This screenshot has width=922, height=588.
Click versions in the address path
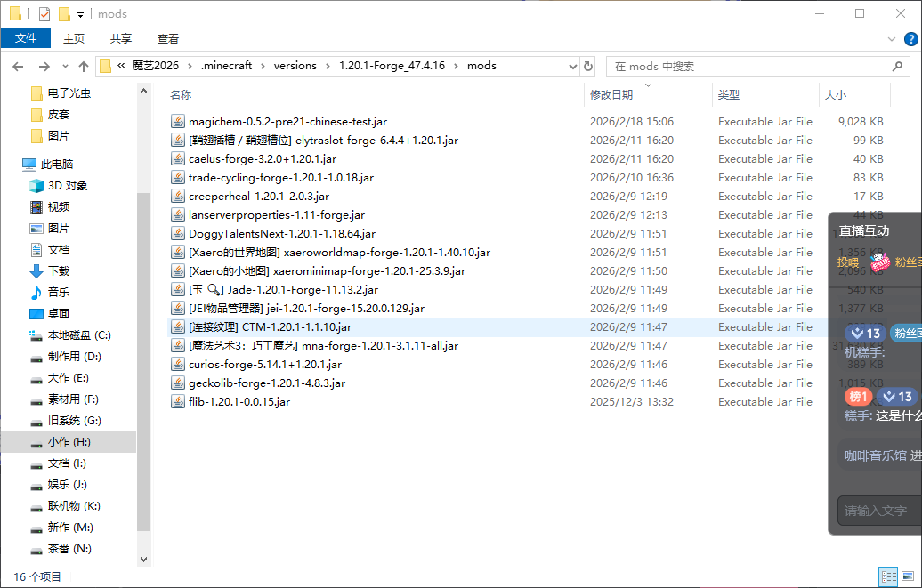pyautogui.click(x=295, y=66)
